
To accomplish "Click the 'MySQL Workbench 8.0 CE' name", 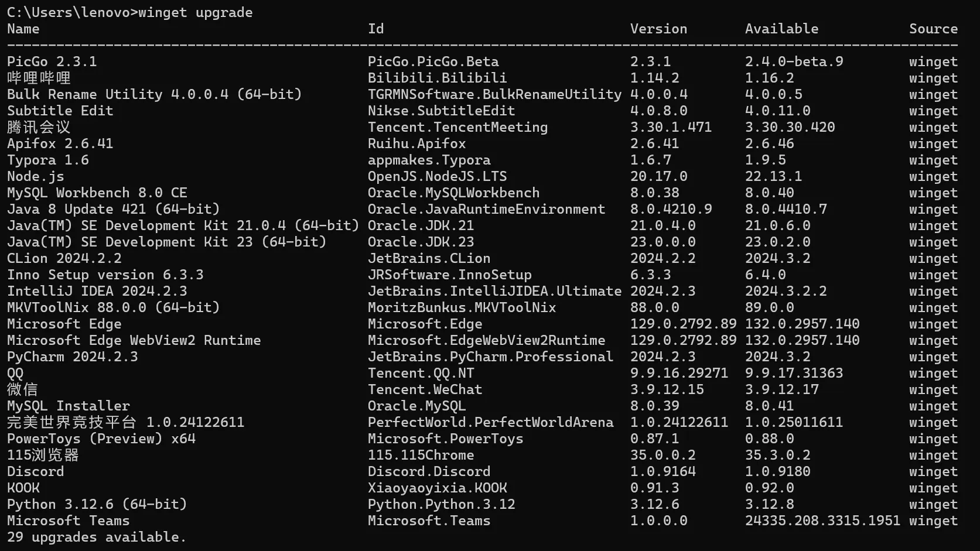I will 97,193.
